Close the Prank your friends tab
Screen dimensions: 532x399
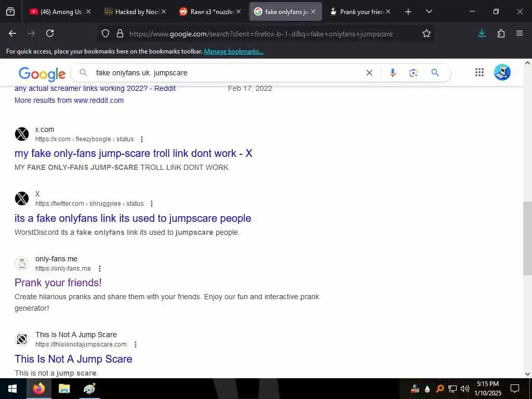point(388,11)
